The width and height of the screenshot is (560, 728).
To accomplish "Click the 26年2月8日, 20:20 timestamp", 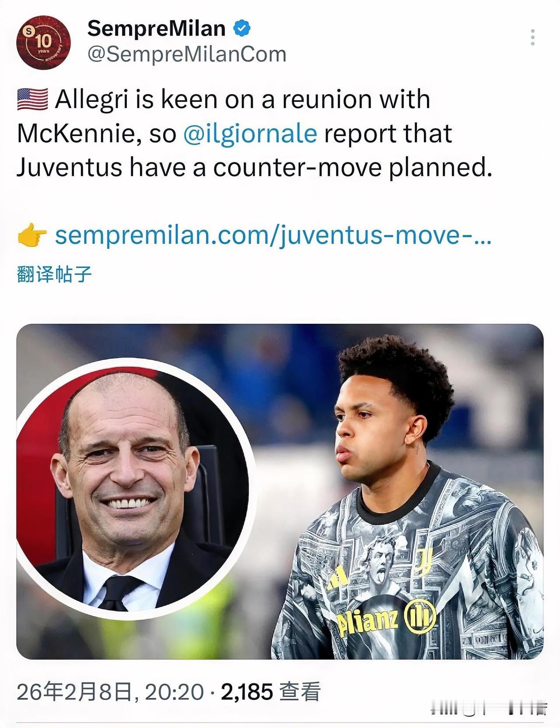I will [110, 692].
